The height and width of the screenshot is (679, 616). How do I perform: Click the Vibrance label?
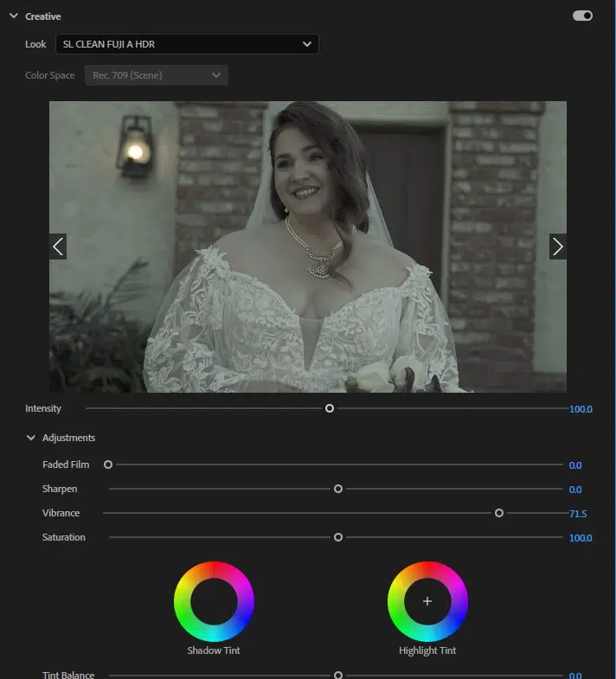[61, 513]
